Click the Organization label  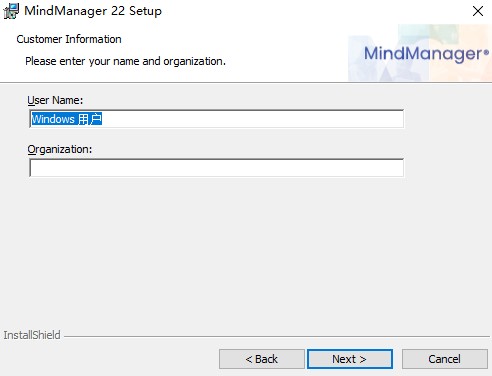click(x=60, y=149)
